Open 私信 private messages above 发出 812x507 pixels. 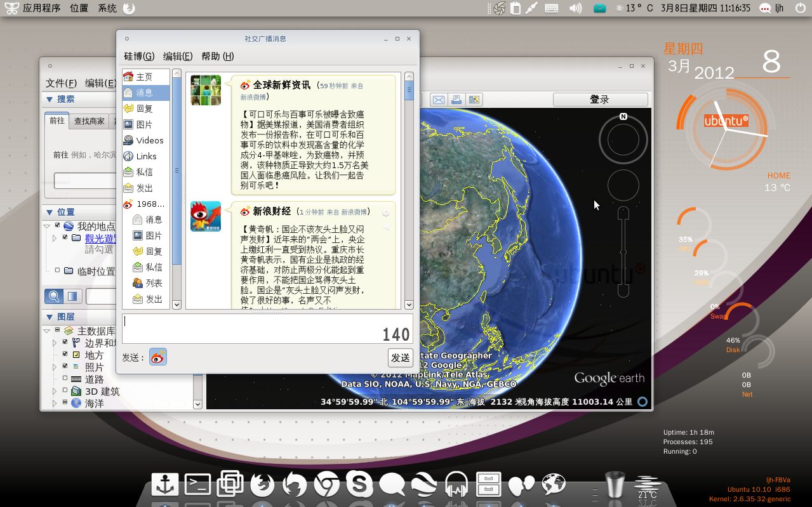click(x=145, y=172)
